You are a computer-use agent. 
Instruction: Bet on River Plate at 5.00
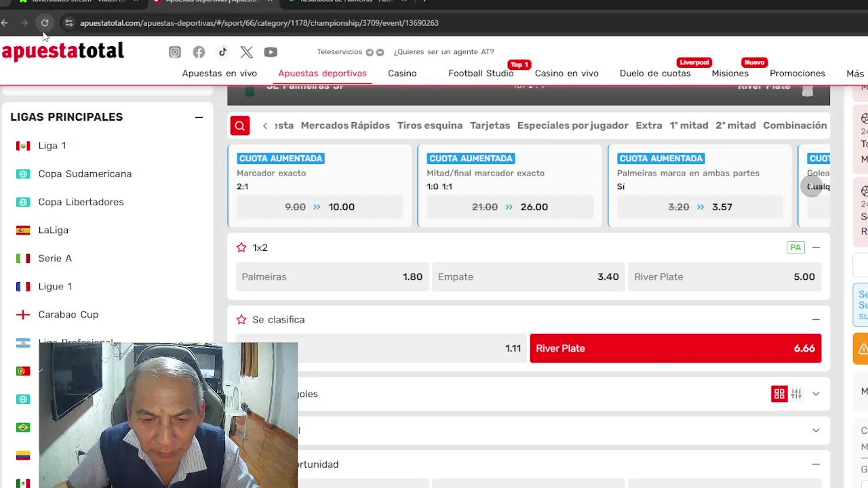724,277
